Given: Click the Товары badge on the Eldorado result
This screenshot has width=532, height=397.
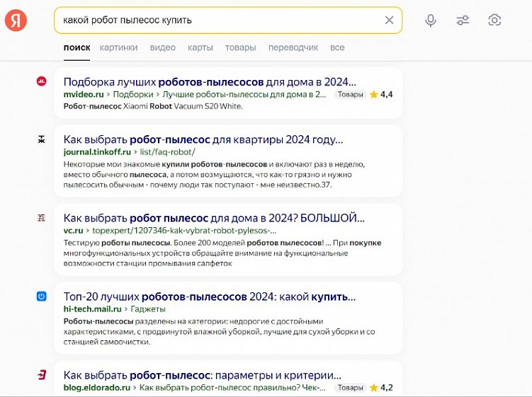Looking at the screenshot, I should pos(350,388).
